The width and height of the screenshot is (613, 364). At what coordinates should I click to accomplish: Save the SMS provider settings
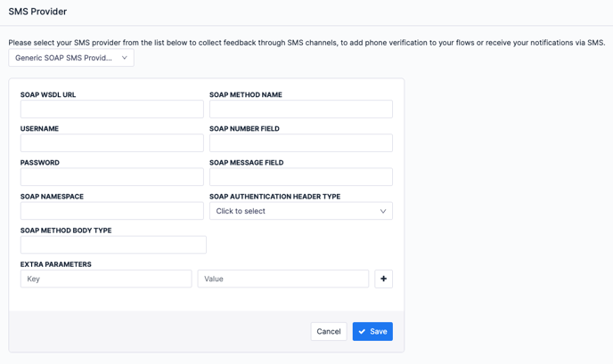click(372, 331)
